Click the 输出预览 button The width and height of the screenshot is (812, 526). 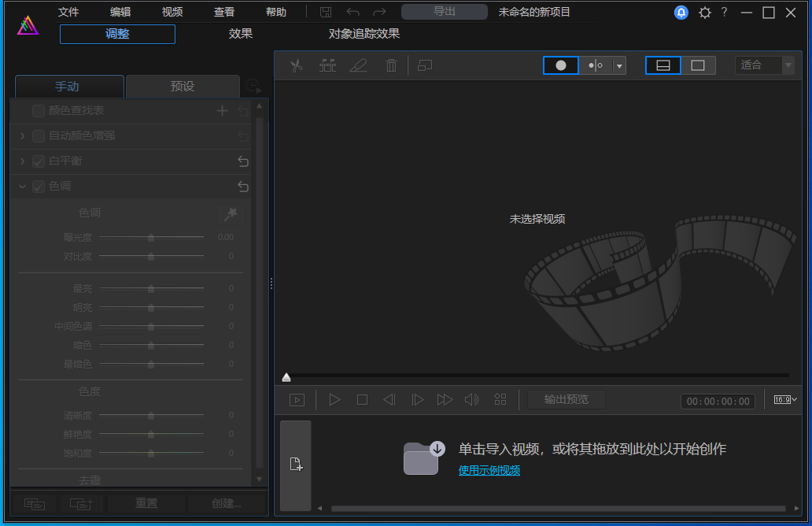click(x=566, y=399)
